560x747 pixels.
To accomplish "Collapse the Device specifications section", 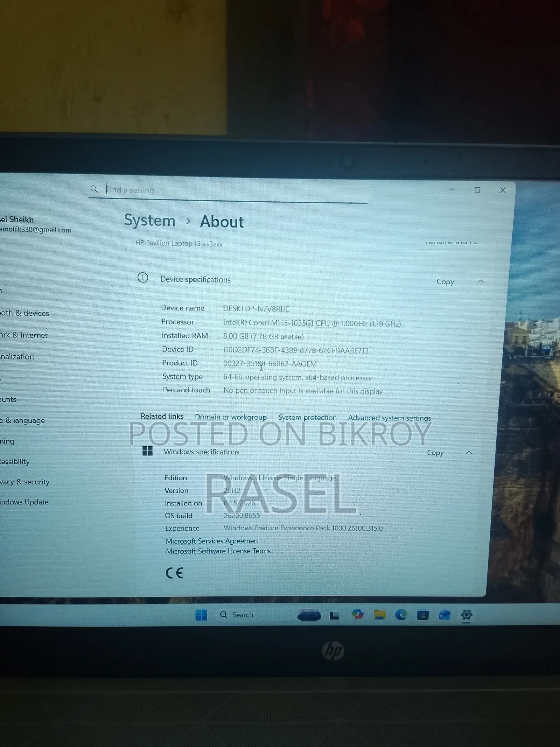I will [481, 281].
